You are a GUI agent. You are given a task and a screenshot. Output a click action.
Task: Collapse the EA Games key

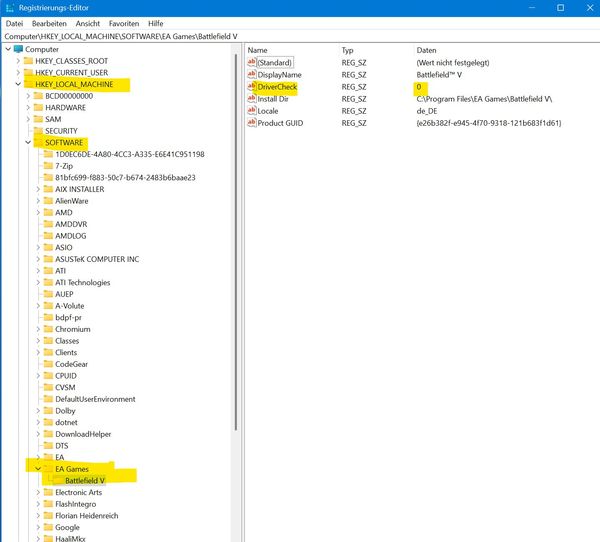pos(38,468)
